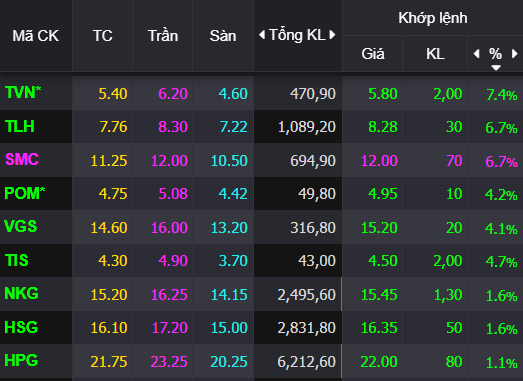The width and height of the screenshot is (523, 381).
Task: Select SMC total volume 694,90
Action: [313, 161]
